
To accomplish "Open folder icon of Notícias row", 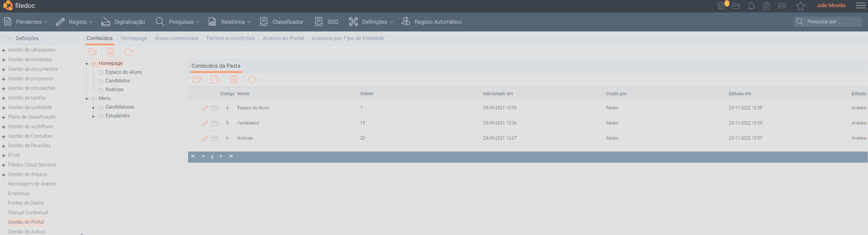I will point(215,138).
